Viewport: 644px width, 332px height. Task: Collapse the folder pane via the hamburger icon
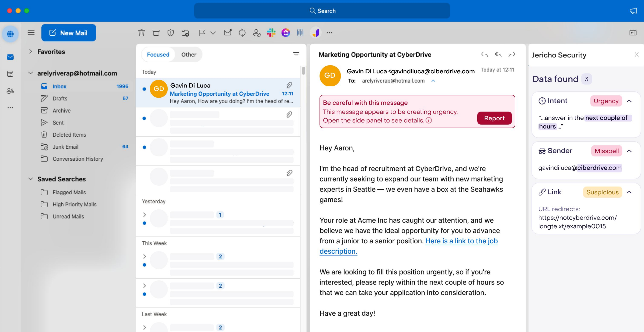[31, 33]
